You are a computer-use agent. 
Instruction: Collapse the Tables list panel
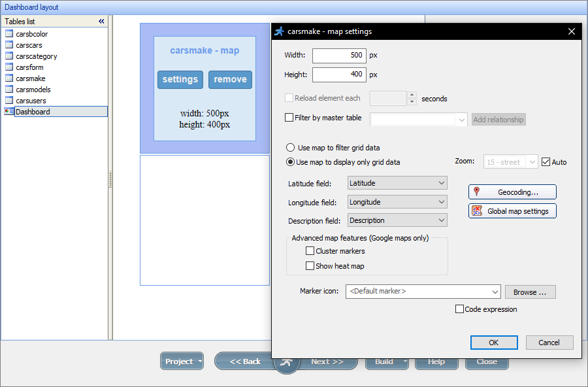101,21
